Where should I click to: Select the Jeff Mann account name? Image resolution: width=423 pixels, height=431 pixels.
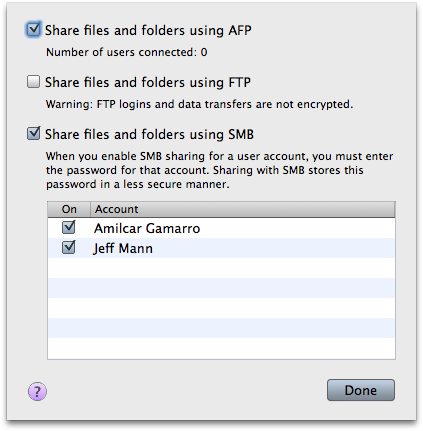pyautogui.click(x=123, y=249)
